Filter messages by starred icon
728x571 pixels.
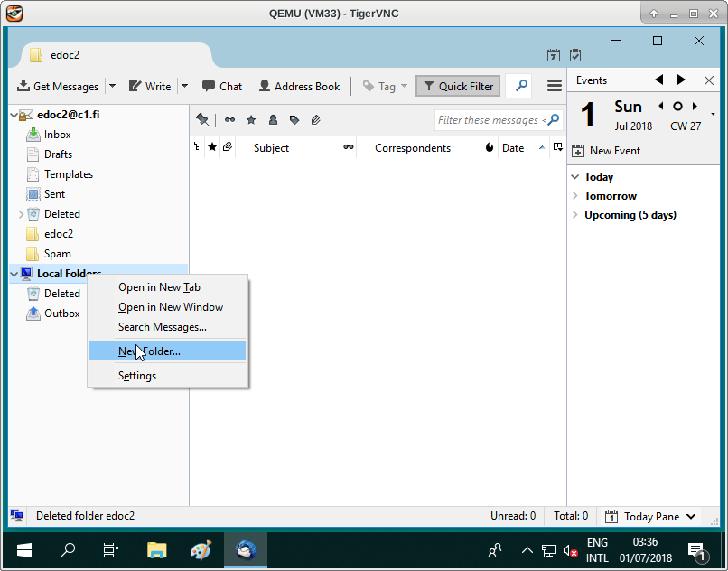tap(251, 120)
